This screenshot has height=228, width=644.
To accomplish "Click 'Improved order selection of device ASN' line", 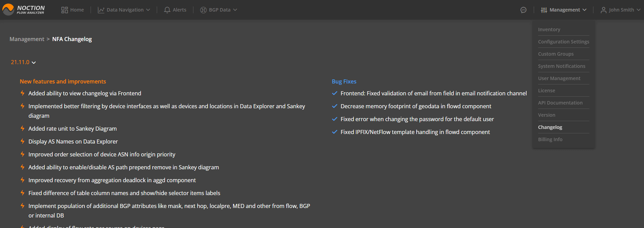I will (x=102, y=154).
